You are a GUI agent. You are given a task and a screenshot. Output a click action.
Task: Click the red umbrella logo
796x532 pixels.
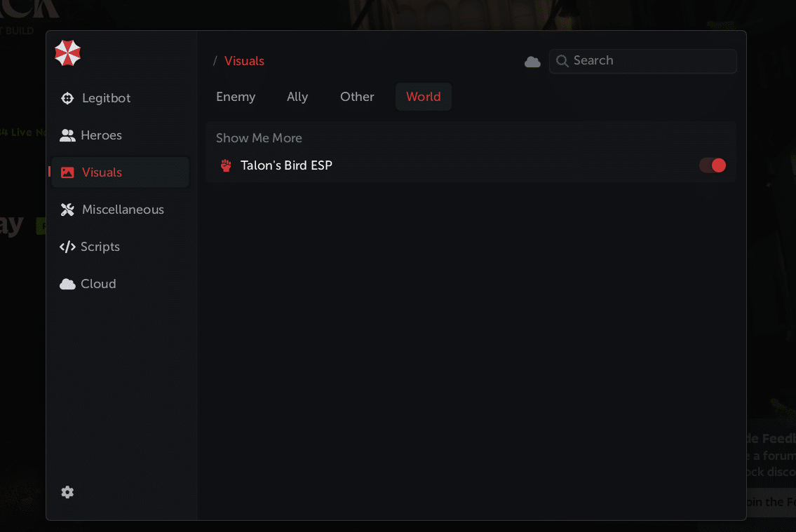click(x=68, y=53)
